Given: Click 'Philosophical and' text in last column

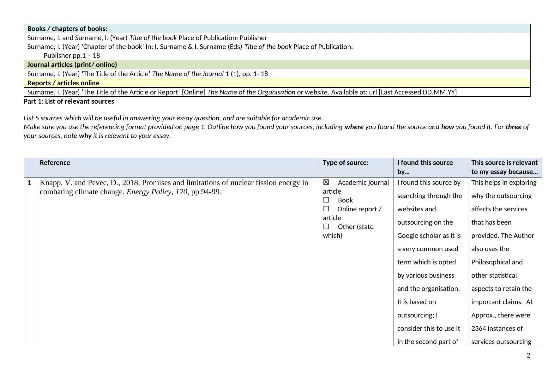Looking at the screenshot, I should tap(497, 262).
